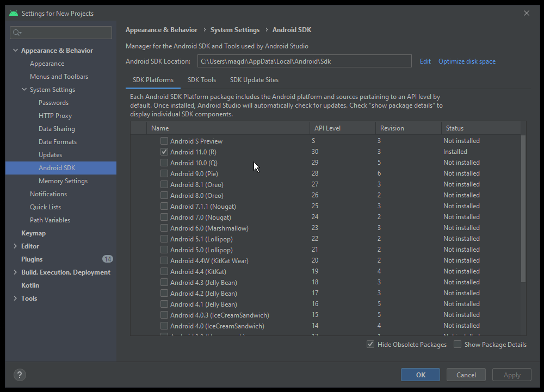This screenshot has height=392, width=544.
Task: Click the Apply button
Action: point(512,375)
